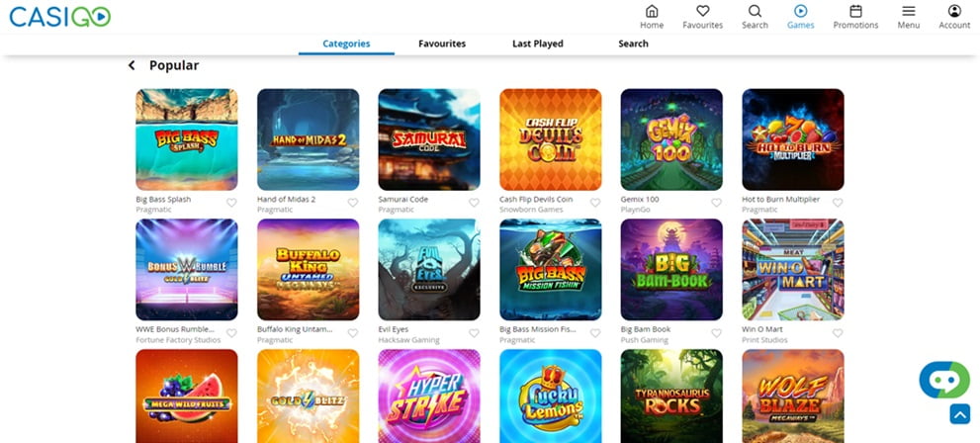Screen dimensions: 980x443
Task: Click the Hot to Burn Multiplier title
Action: pos(780,200)
